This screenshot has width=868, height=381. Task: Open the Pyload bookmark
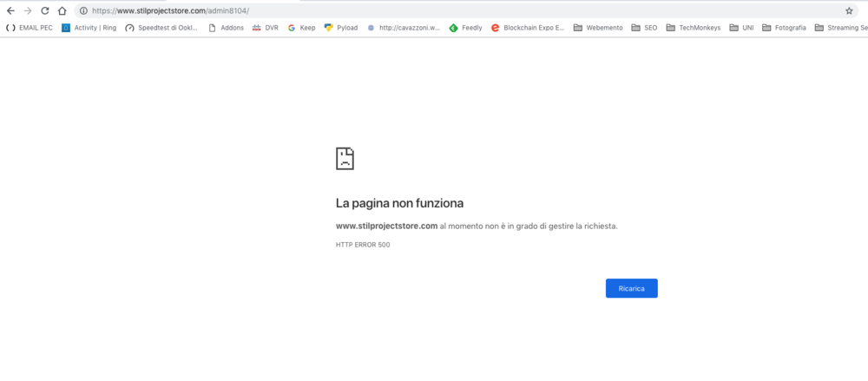click(341, 28)
